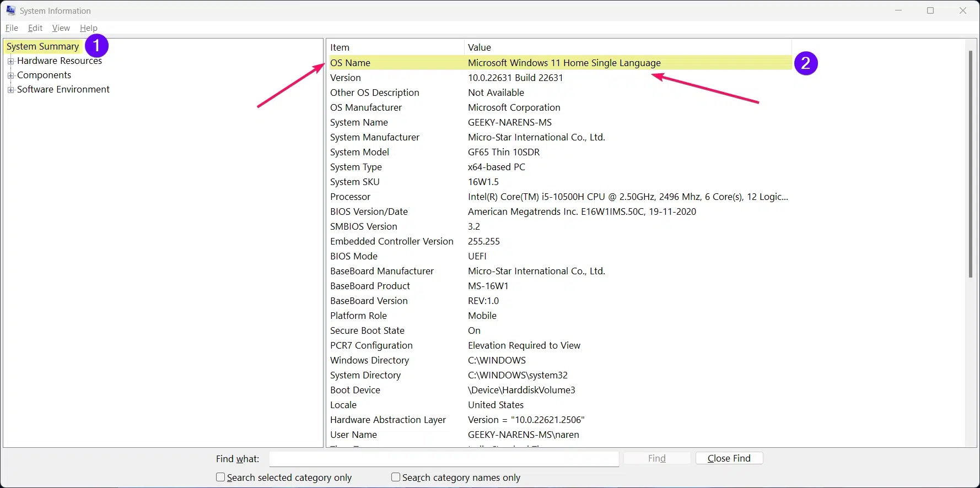Select the Hardware Abstraction Layer row
This screenshot has height=488, width=980.
(560, 420)
